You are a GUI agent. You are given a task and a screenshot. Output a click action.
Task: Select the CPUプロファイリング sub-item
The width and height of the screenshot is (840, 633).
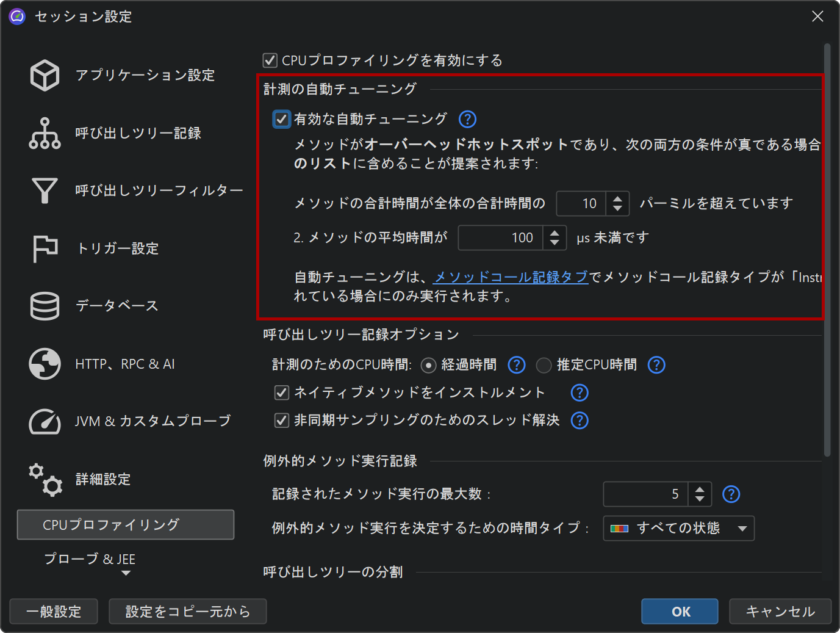pos(126,525)
